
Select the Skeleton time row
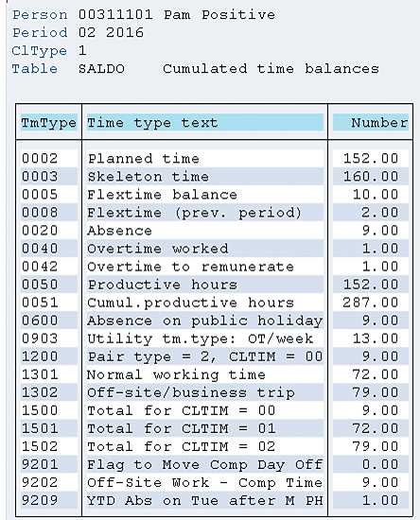coord(215,177)
